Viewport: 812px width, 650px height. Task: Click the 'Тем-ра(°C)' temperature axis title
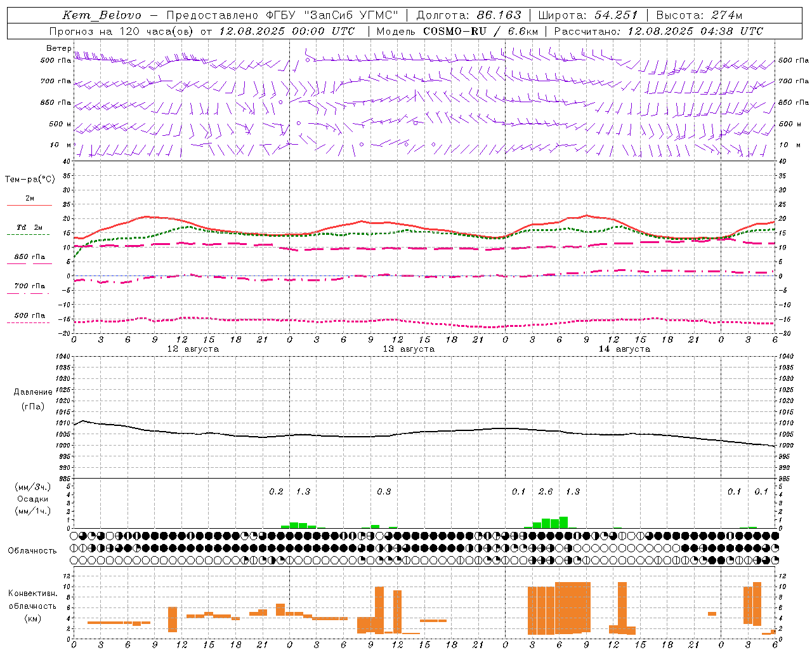tap(30, 179)
